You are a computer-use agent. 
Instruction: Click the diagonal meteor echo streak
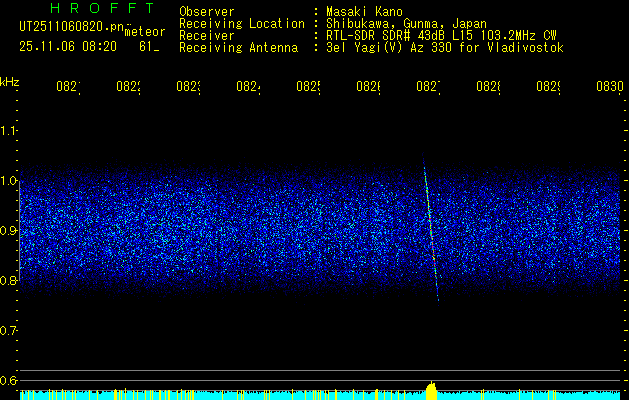click(431, 228)
